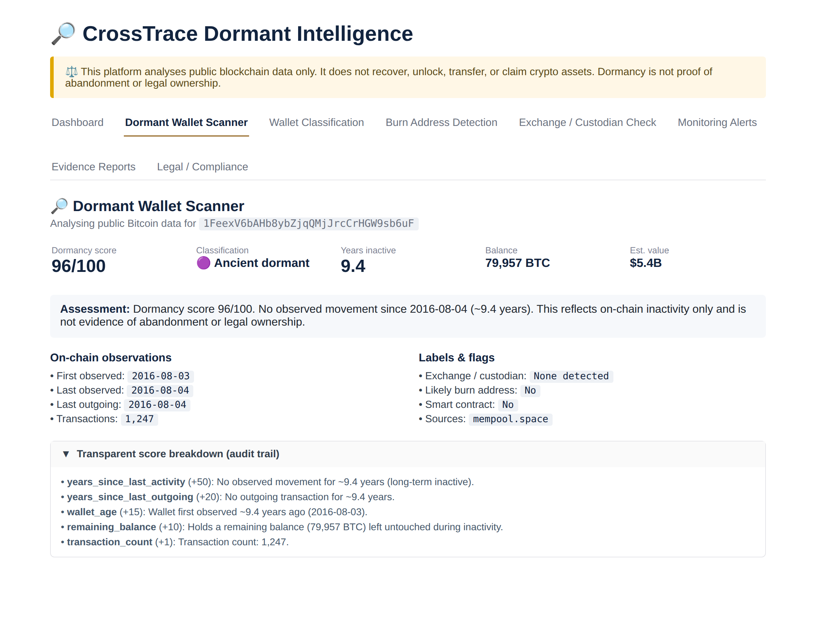Go to Exchange / Custodian Check tab
This screenshot has width=816, height=644.
[588, 123]
